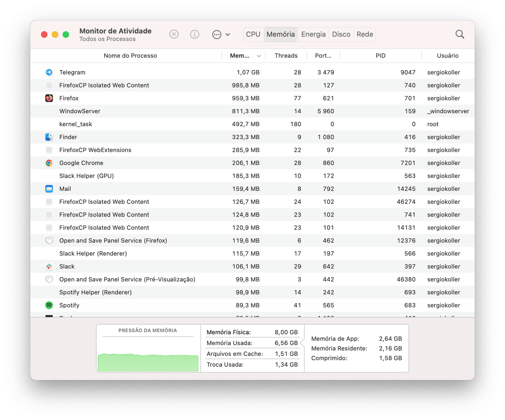Click kernel_task threads value 180
505x420 pixels.
(x=295, y=124)
